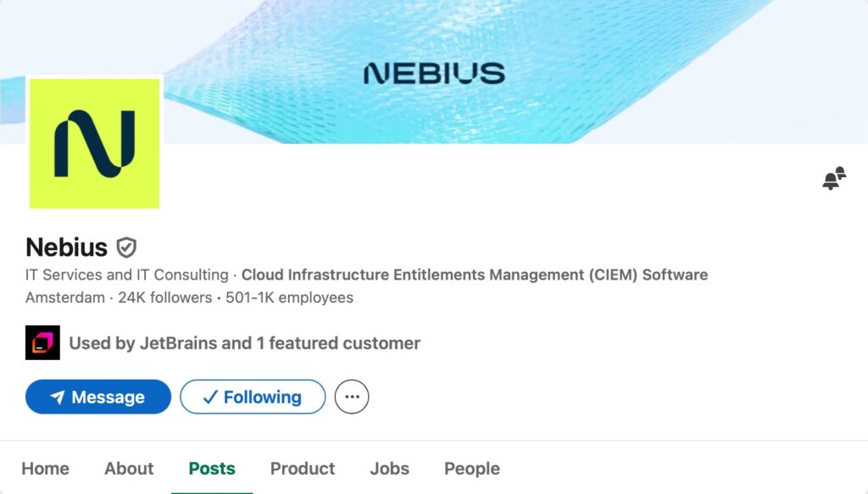
Task: Toggle the Following button to unfollow
Action: 253,397
